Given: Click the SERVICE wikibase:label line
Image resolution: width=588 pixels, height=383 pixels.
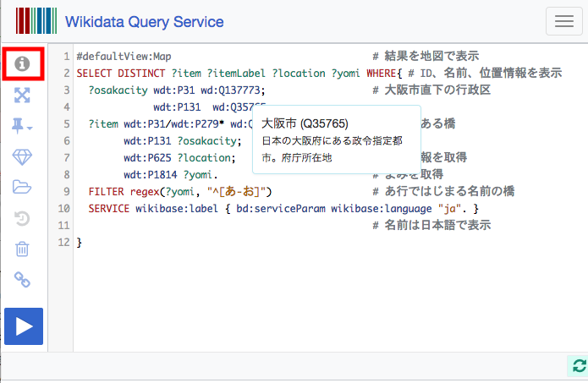Looking at the screenshot, I should point(283,208).
